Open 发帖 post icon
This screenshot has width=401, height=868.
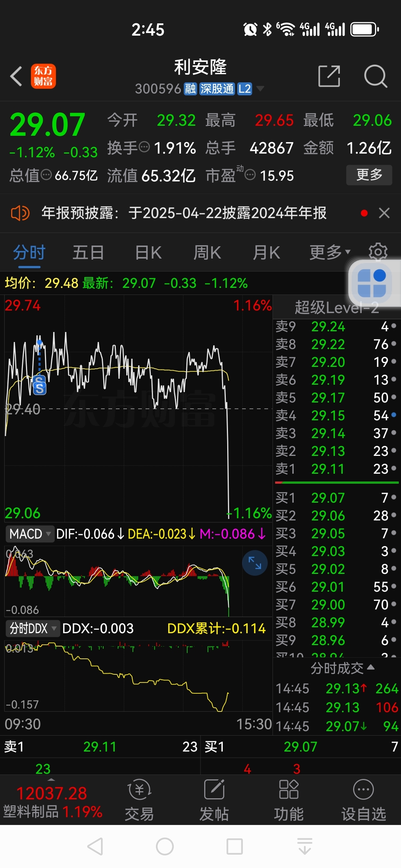(x=214, y=800)
